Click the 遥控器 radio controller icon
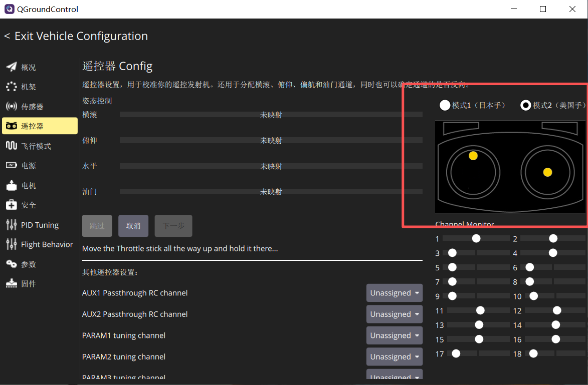The image size is (588, 385). 11,126
